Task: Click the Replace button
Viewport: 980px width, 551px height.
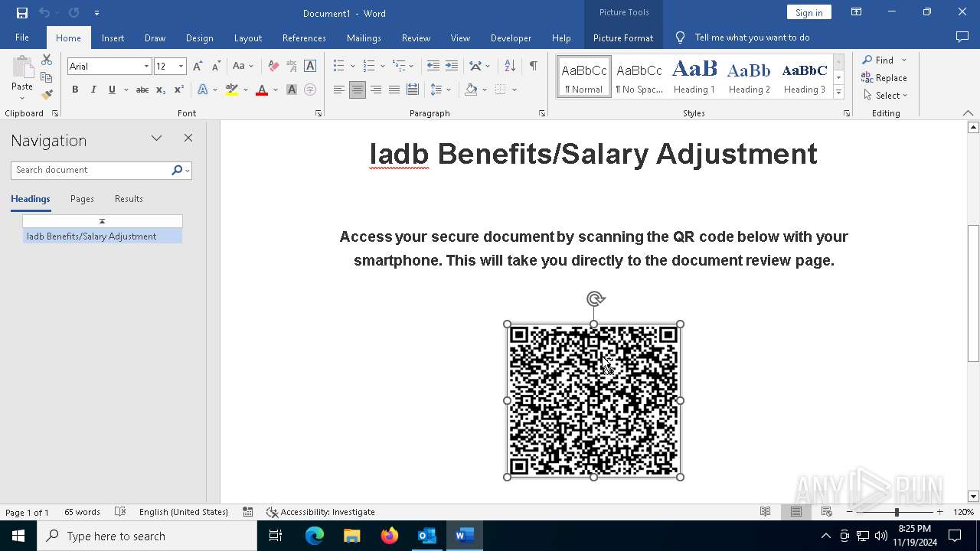Action: coord(884,77)
